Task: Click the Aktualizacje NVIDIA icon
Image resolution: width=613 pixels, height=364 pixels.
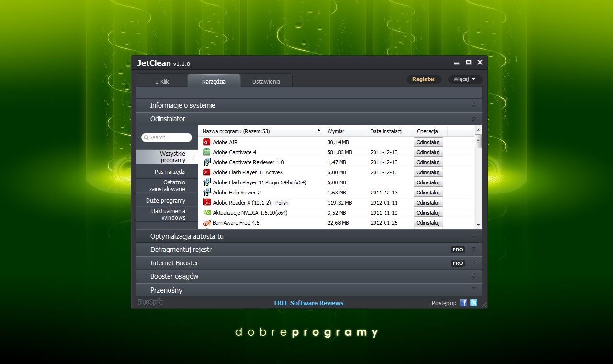Action: (207, 213)
